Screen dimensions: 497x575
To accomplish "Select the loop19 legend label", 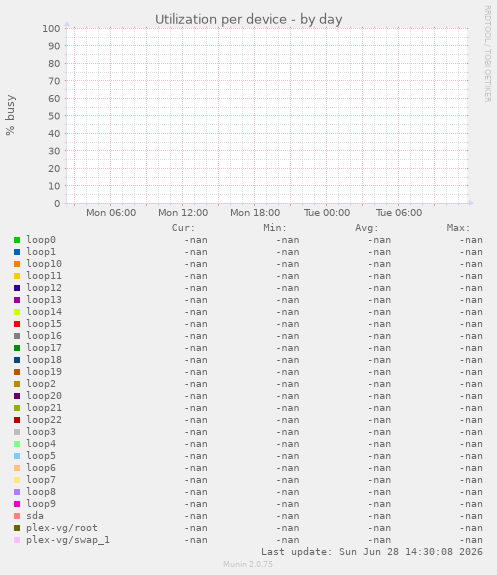I will 44,372.
